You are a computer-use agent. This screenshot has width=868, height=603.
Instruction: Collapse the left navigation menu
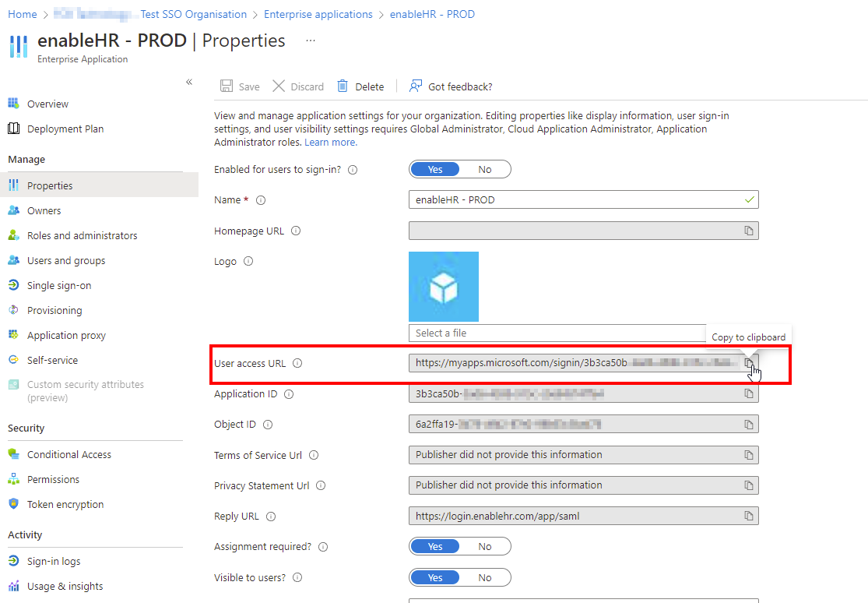point(188,82)
